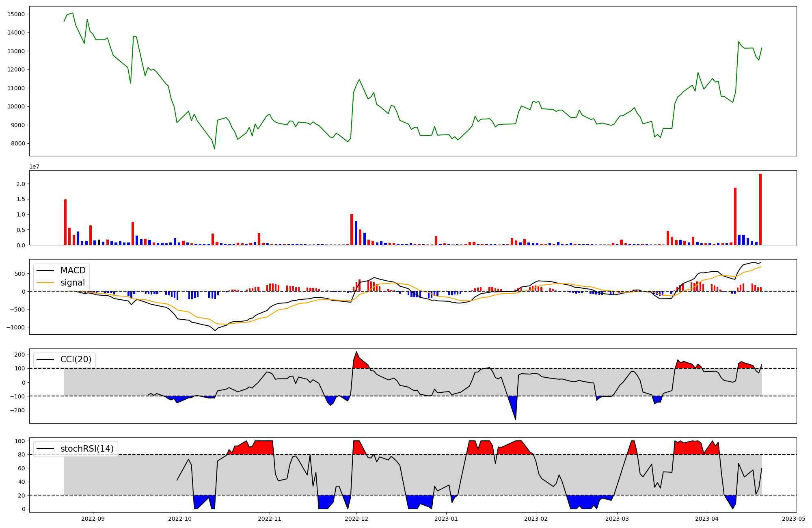Viewport: 812px width, 528px height.
Task: Click the 2022-11 date axis label
Action: [270, 519]
